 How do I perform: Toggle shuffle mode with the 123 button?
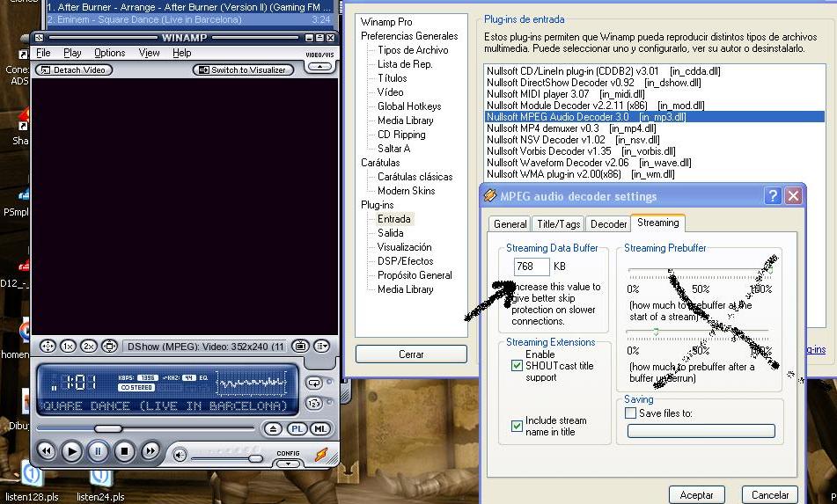pyautogui.click(x=314, y=404)
